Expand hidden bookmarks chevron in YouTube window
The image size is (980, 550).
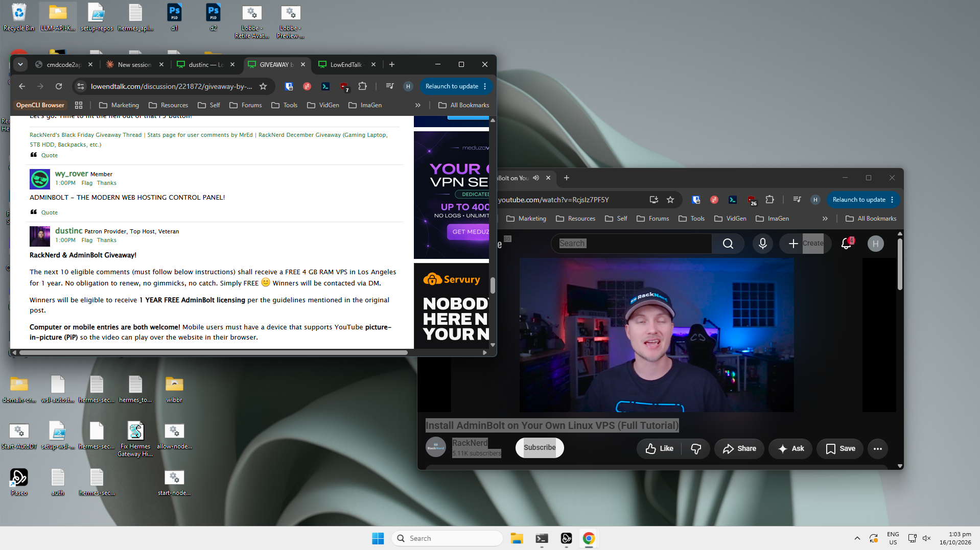tap(825, 219)
